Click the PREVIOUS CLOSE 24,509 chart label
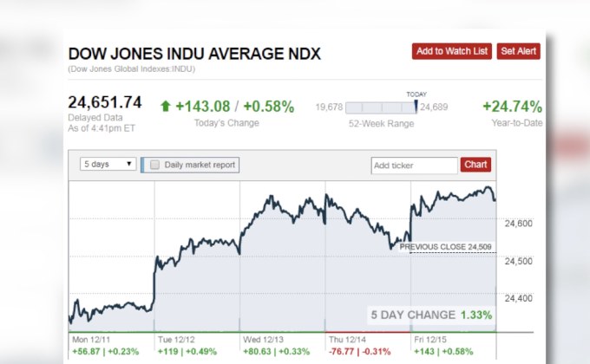Screen dimensions: 590x364 [446, 247]
